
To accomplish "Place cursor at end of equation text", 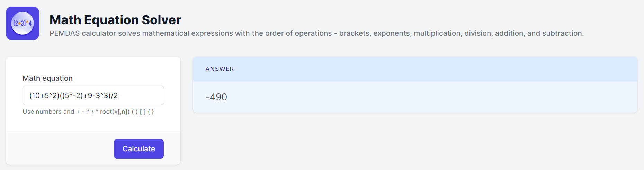I will coord(118,96).
